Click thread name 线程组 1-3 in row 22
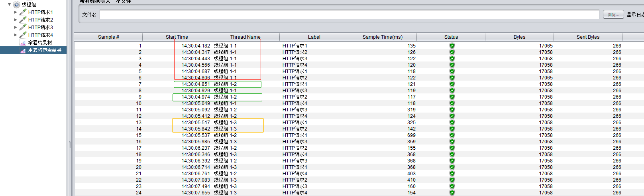This screenshot has height=196, width=644. tap(225, 180)
